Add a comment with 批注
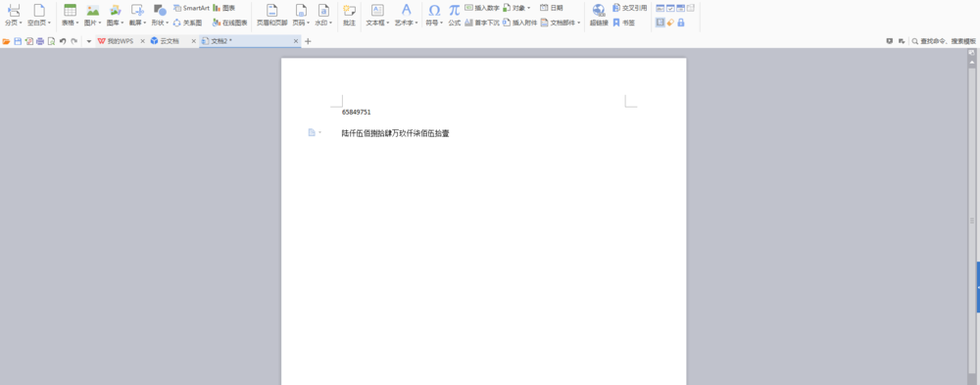Screen dimensions: 980x385 (x=350, y=15)
